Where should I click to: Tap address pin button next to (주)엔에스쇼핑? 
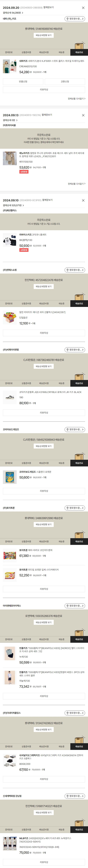click(x=75, y=270)
